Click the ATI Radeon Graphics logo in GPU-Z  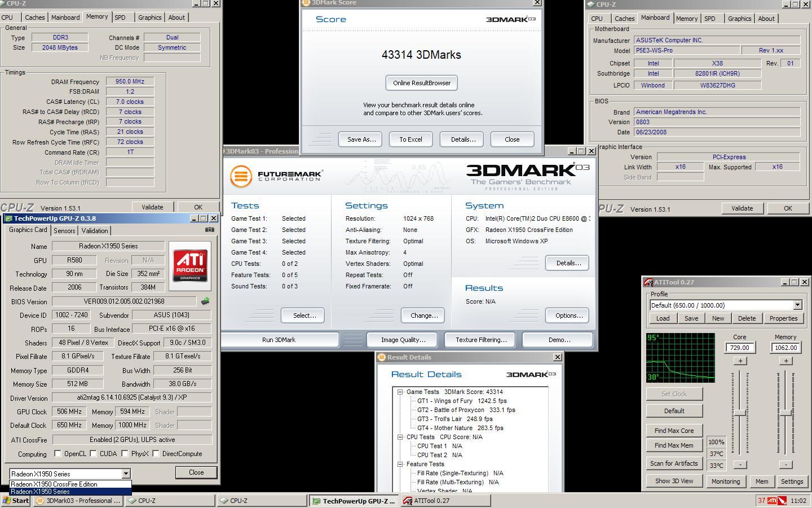click(190, 266)
